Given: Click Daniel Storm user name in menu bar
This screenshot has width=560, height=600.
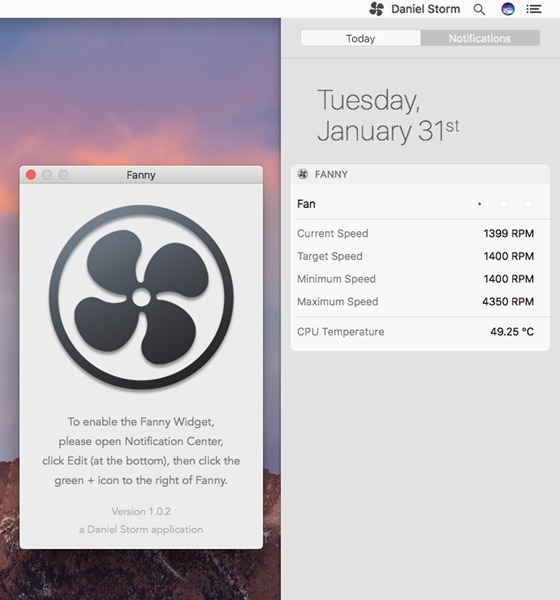Looking at the screenshot, I should click(426, 9).
